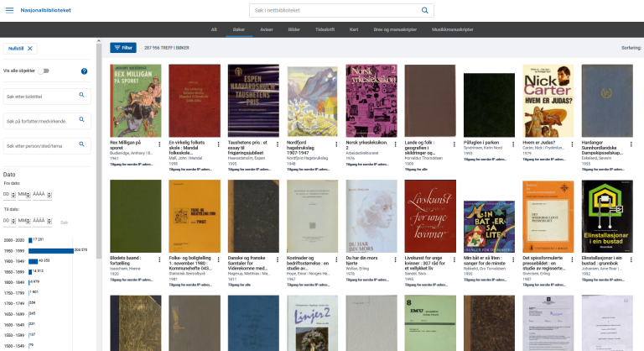The image size is (644, 351).
Task: Open options menu for Blodets baand
Action: coord(159,259)
